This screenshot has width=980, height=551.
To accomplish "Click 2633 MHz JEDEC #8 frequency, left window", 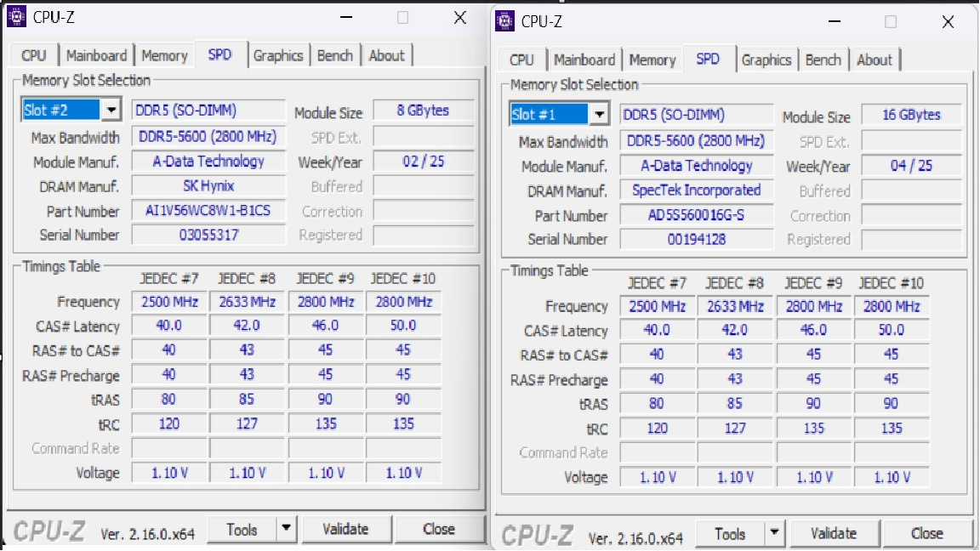I will click(x=247, y=303).
